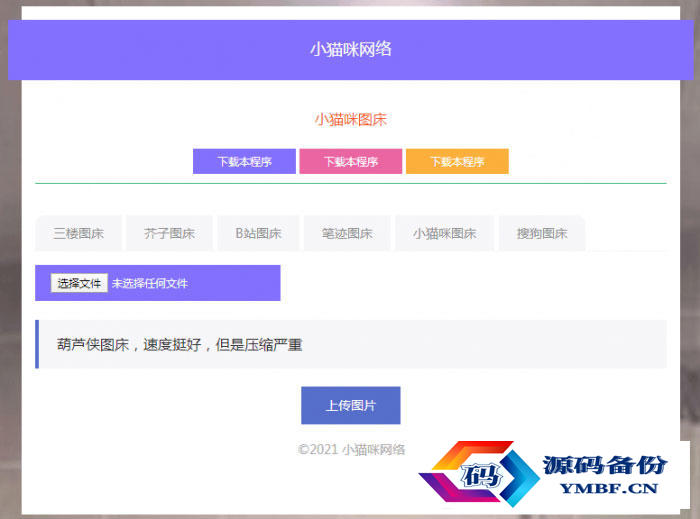Click the 未选择任何文件 file status text

150,283
